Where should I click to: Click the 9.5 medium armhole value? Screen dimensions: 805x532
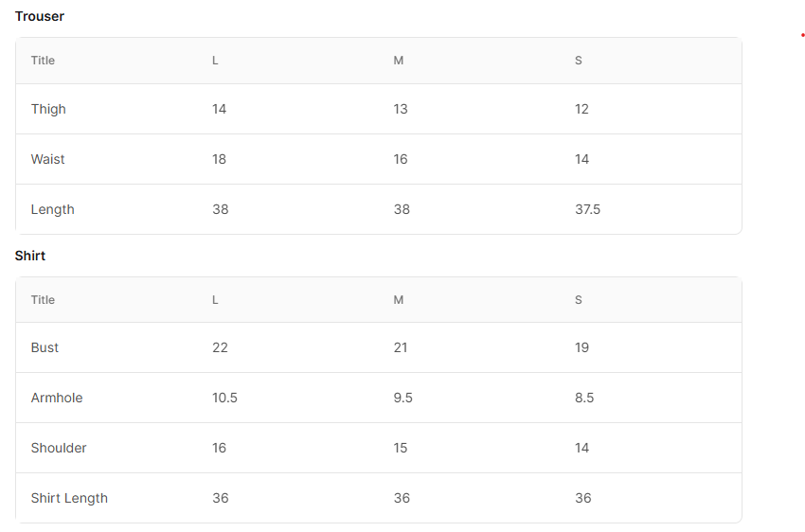click(403, 398)
